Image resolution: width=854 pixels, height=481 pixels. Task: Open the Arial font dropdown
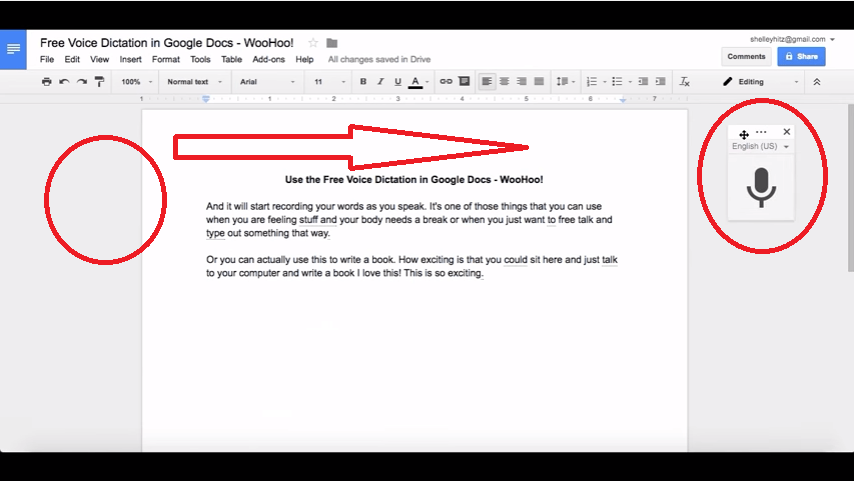click(267, 82)
